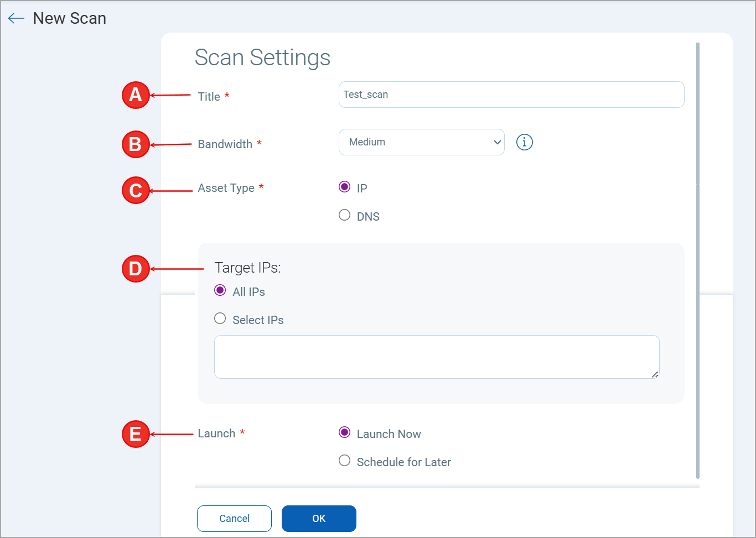Image resolution: width=756 pixels, height=538 pixels.
Task: Click the red E callout marker
Action: click(136, 434)
